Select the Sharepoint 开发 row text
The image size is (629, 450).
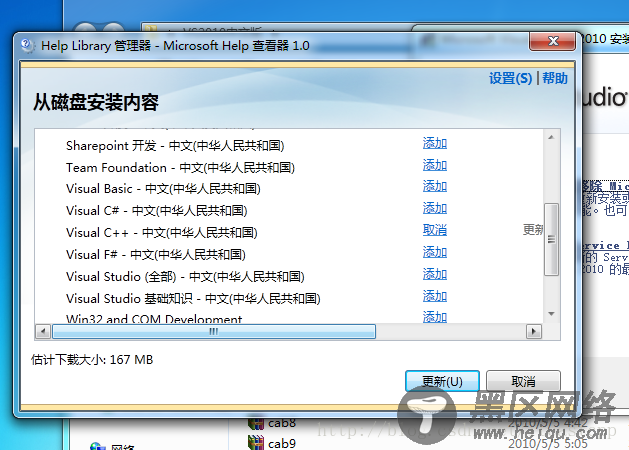click(x=175, y=146)
